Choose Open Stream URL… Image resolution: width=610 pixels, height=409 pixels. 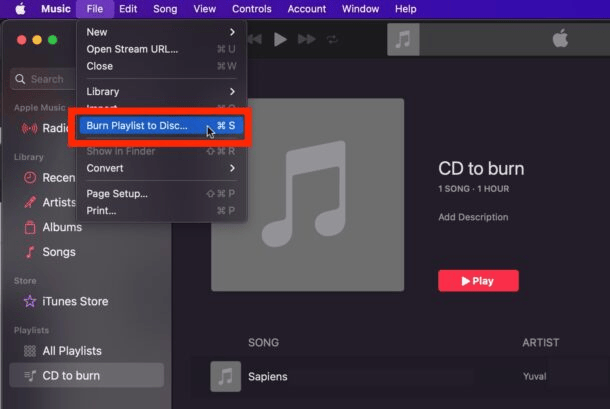161,49
